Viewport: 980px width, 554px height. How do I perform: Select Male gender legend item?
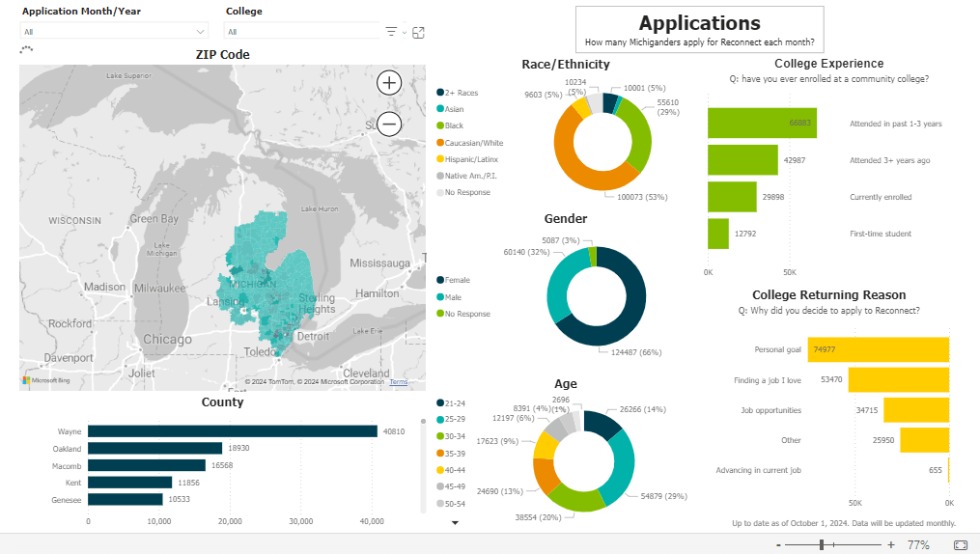point(449,297)
